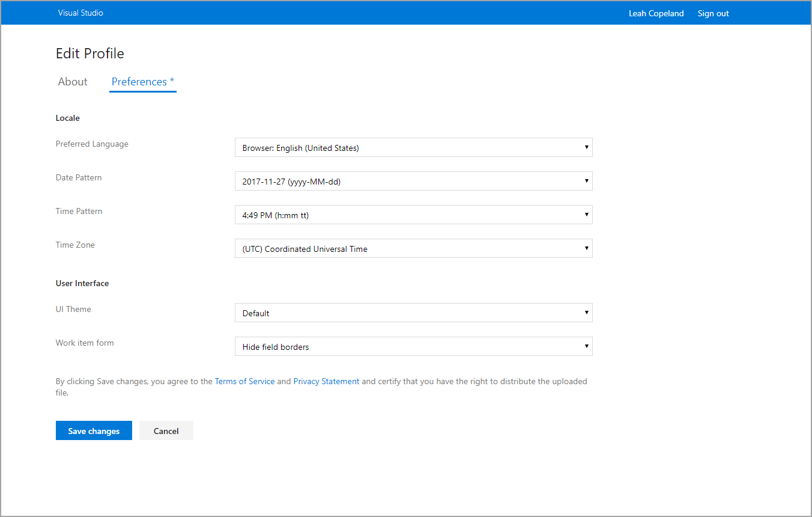812x517 pixels.
Task: Click the Locale section heading
Action: coord(68,118)
